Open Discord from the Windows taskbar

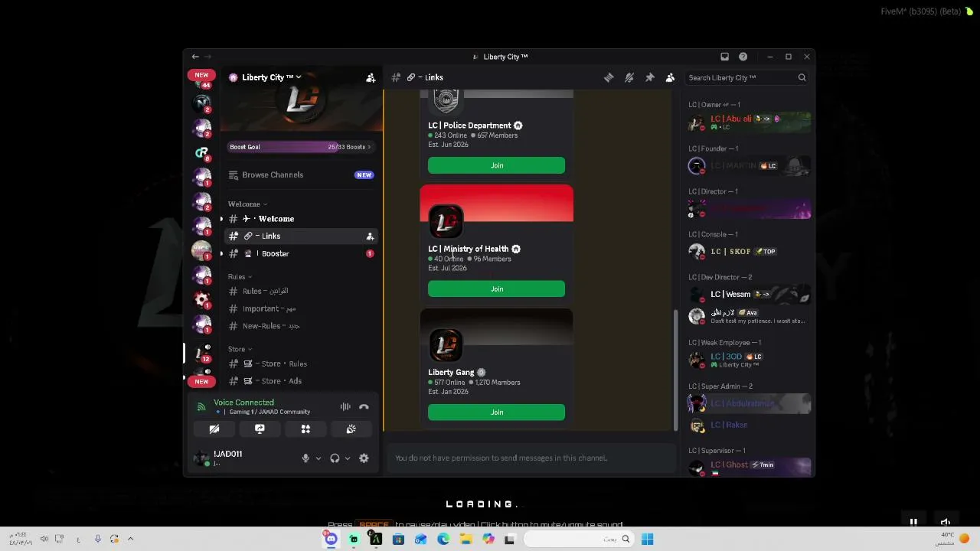click(x=331, y=539)
